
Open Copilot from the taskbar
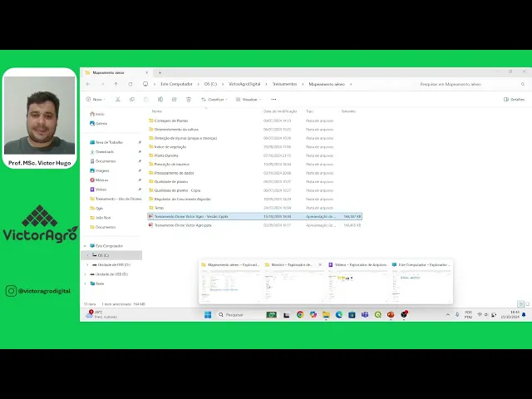[313, 315]
